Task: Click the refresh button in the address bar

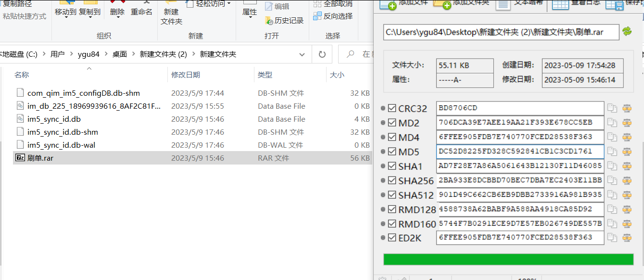Action: [322, 54]
